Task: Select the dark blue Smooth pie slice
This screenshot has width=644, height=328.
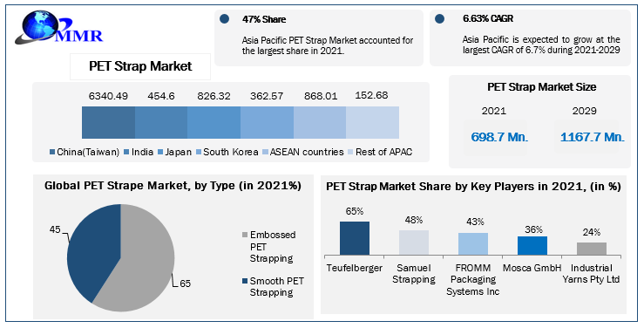Action: pyautogui.click(x=91, y=250)
